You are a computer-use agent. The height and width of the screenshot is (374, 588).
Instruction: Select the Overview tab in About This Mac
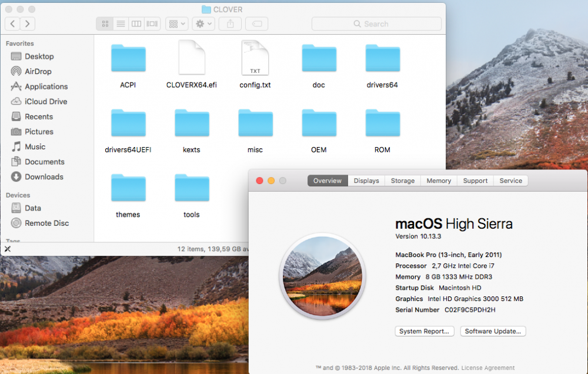pos(328,181)
